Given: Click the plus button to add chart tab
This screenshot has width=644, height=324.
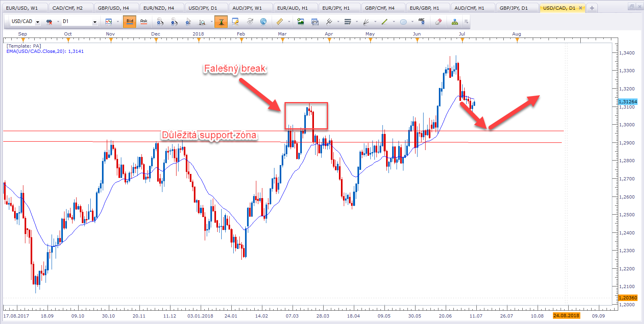Looking at the screenshot, I should [x=592, y=8].
